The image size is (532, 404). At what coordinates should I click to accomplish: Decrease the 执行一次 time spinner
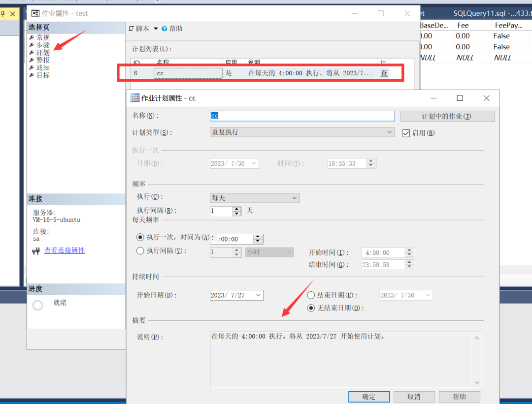pos(258,241)
